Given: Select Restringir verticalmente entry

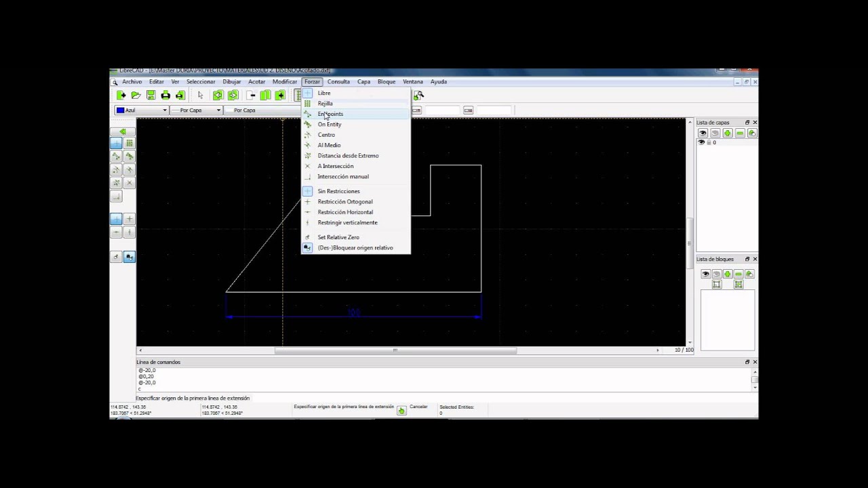Looking at the screenshot, I should [x=355, y=223].
